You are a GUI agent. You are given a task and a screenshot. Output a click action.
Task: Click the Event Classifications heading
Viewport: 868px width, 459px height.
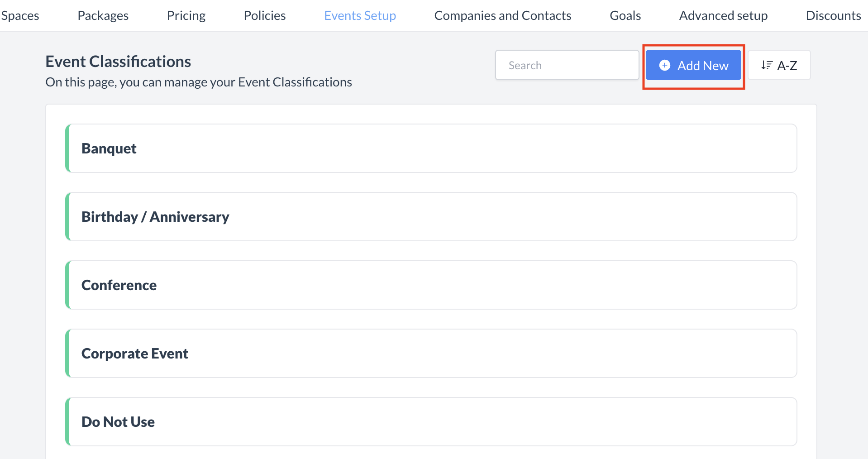(118, 61)
